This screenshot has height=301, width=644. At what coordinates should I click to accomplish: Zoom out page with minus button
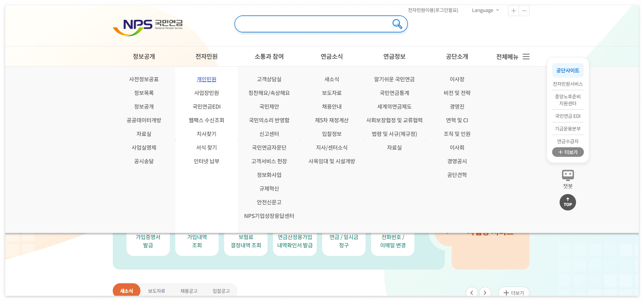(x=524, y=11)
